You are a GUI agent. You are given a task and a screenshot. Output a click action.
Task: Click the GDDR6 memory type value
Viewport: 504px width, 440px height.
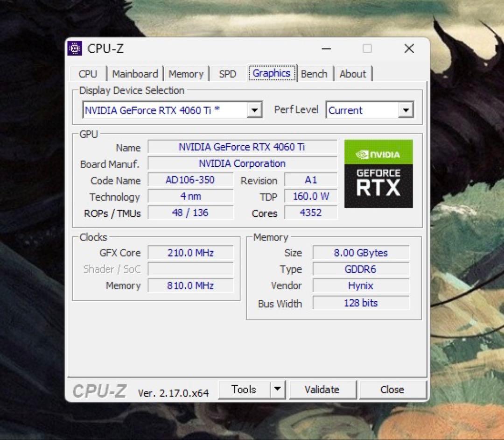tap(361, 269)
